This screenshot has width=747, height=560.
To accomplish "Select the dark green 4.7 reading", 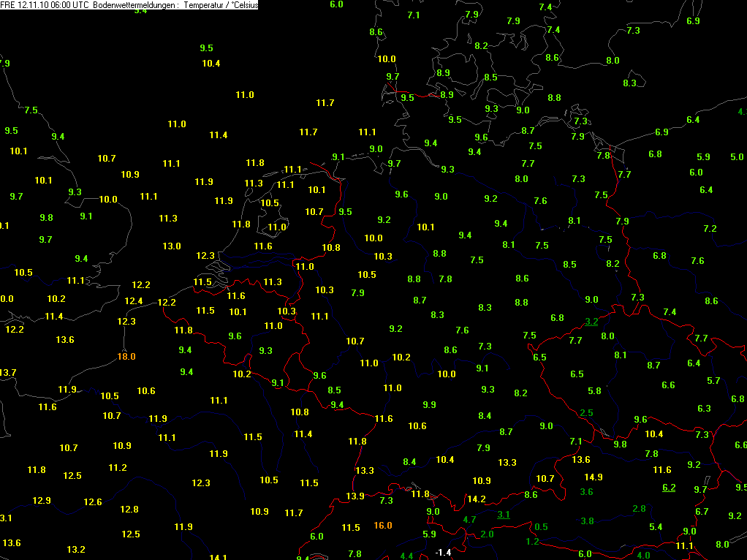I will [469, 520].
